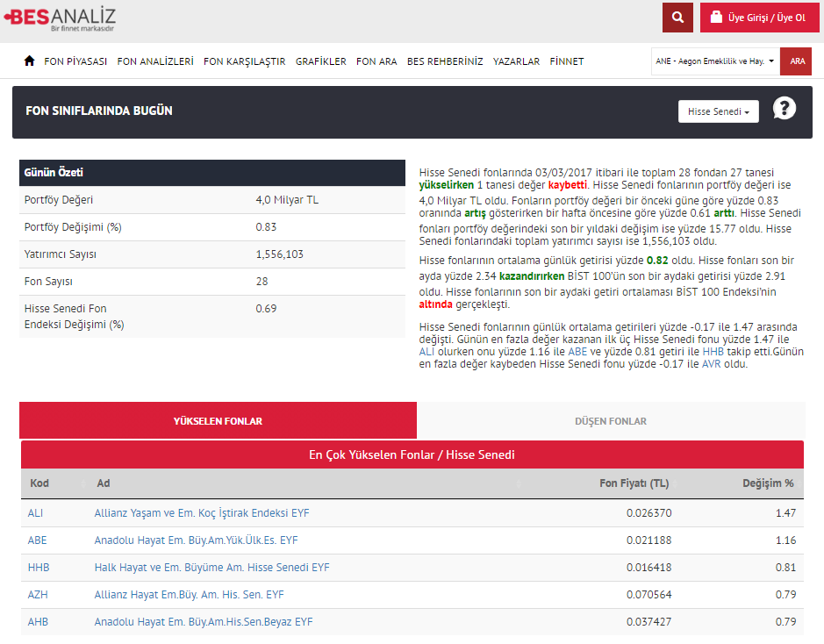Select the Portföy Değeri value 4,0 Milyar TL

pos(287,200)
